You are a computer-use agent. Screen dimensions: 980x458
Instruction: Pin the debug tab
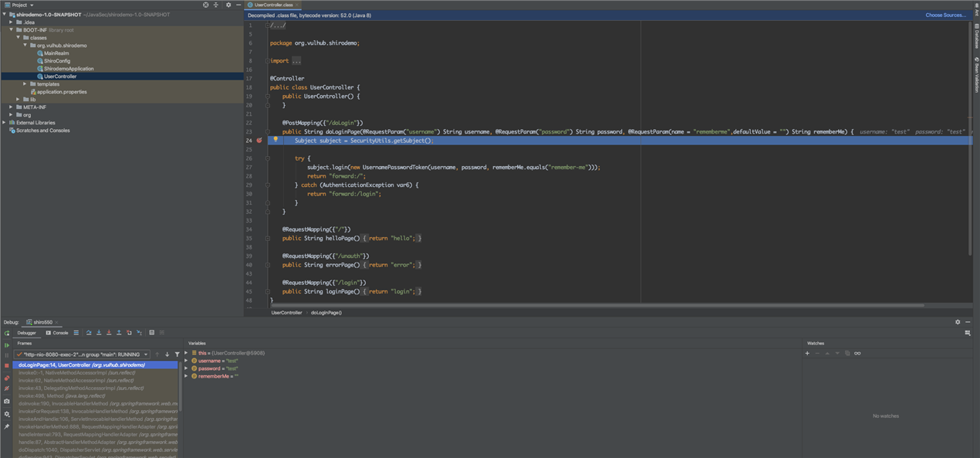(x=7, y=426)
